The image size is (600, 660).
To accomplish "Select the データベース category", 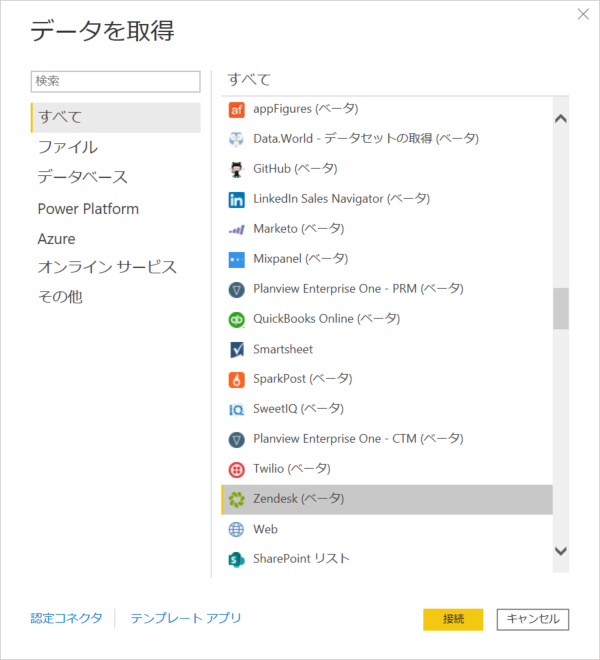I will [x=83, y=177].
